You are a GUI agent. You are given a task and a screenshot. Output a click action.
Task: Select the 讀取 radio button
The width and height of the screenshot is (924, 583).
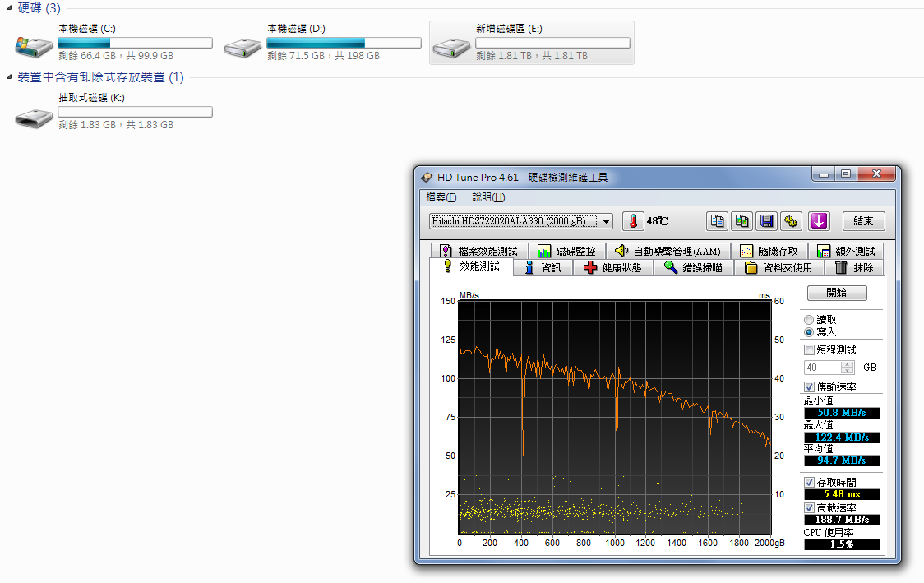pos(809,320)
